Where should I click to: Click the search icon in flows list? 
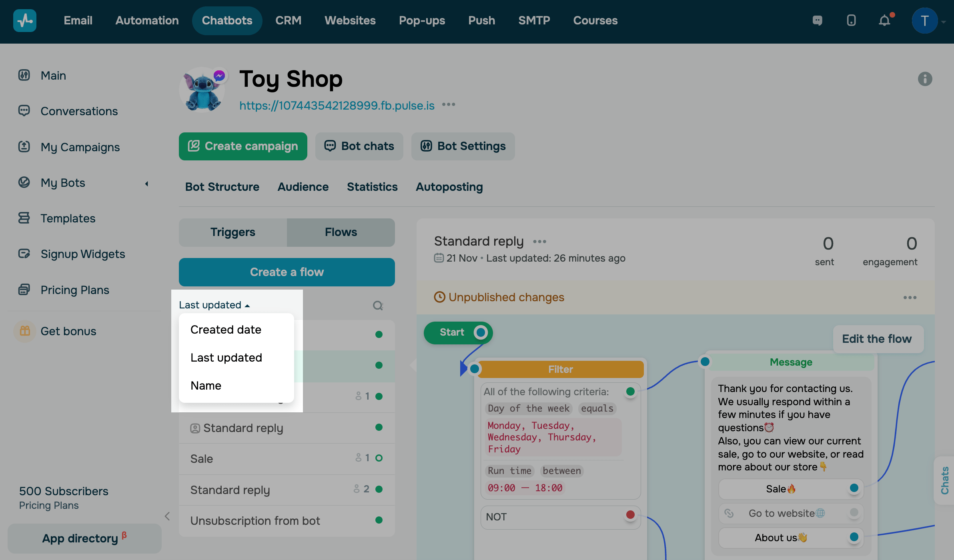click(x=378, y=306)
